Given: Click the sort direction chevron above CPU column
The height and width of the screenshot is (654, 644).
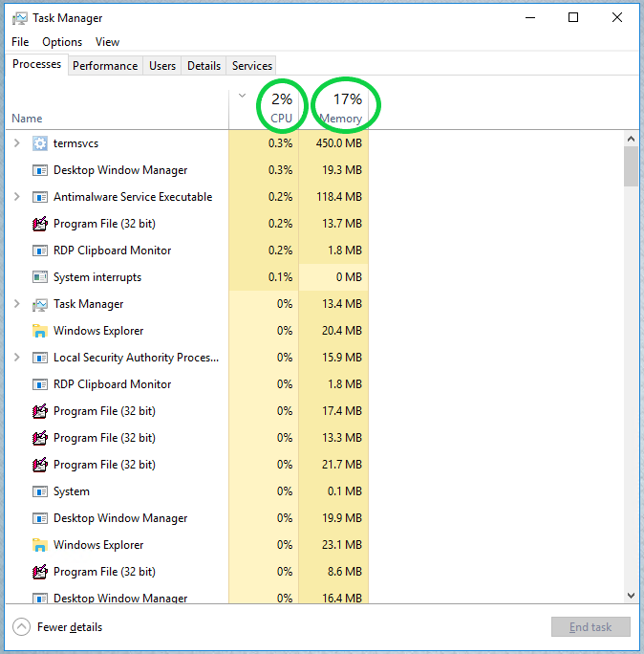Looking at the screenshot, I should (242, 96).
